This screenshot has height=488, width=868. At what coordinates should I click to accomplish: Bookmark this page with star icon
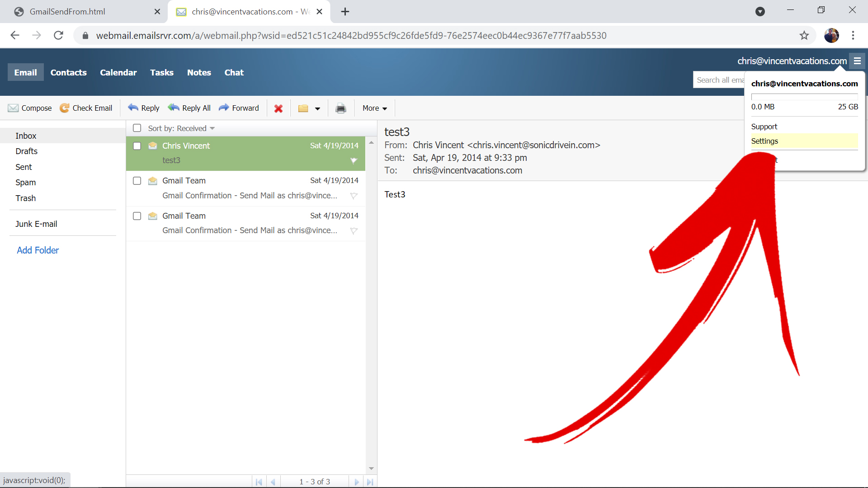(804, 35)
